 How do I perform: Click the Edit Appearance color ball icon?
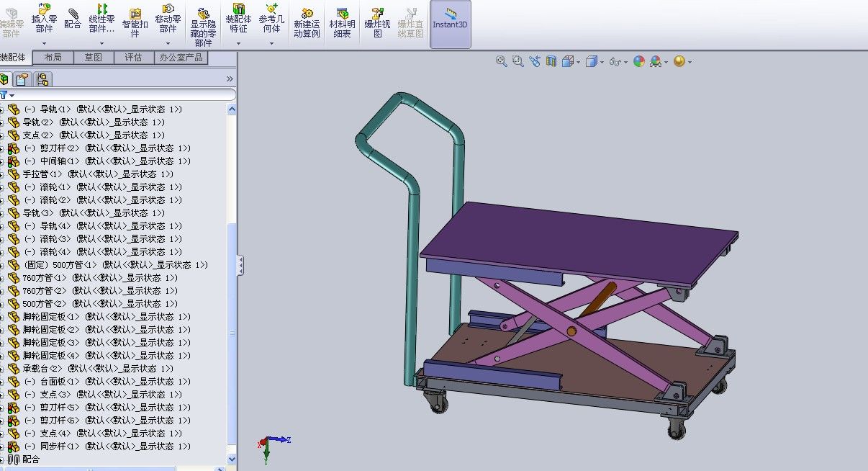point(638,62)
